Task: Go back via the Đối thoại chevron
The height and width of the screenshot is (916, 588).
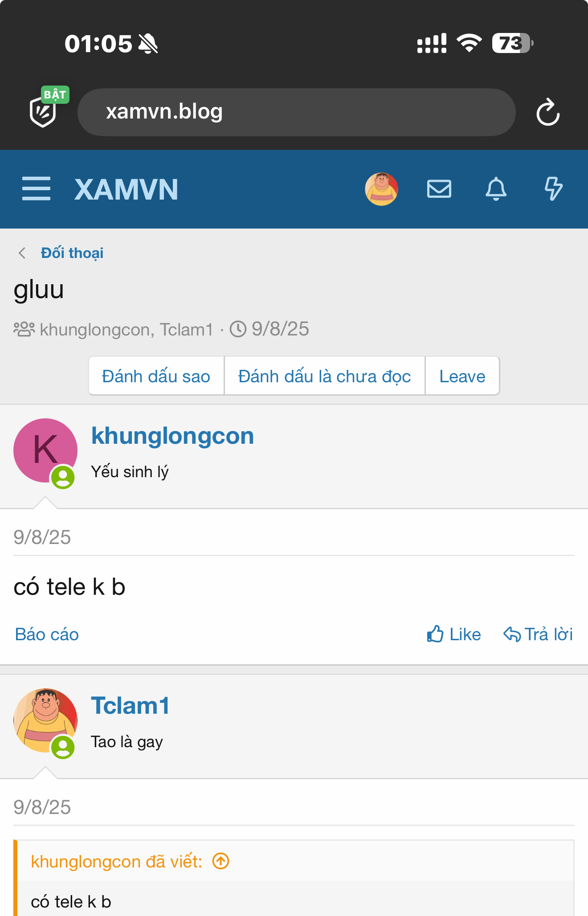Action: (22, 253)
